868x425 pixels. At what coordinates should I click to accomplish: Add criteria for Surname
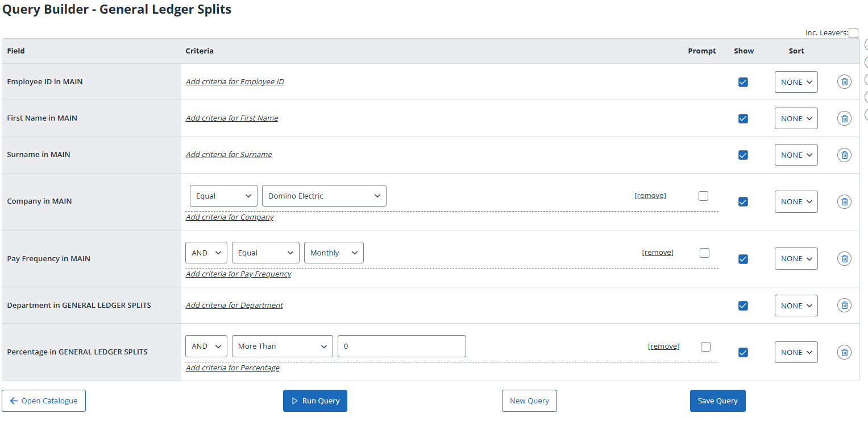click(x=229, y=155)
